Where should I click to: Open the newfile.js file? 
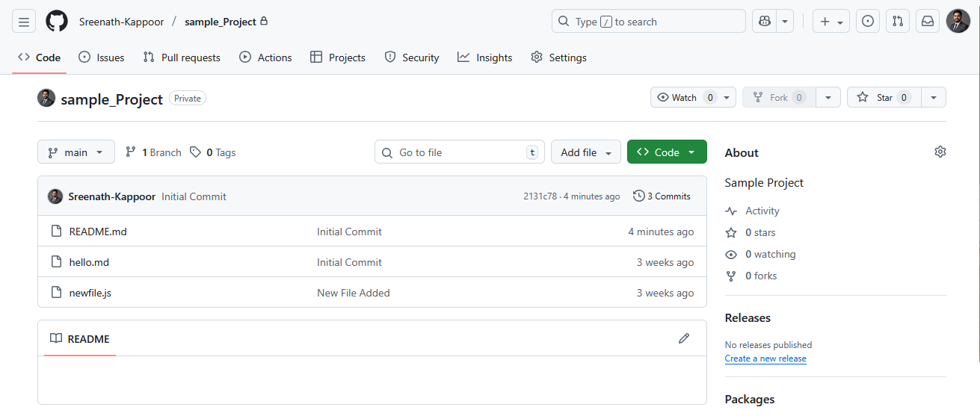pyautogui.click(x=90, y=293)
